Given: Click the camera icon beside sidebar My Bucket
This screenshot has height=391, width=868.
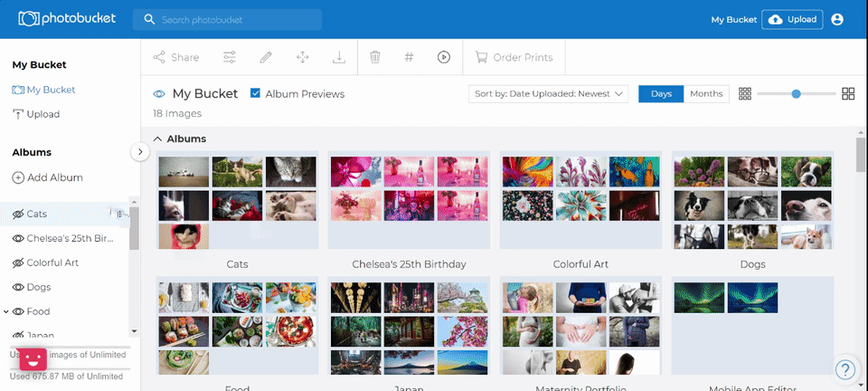Looking at the screenshot, I should [x=18, y=90].
